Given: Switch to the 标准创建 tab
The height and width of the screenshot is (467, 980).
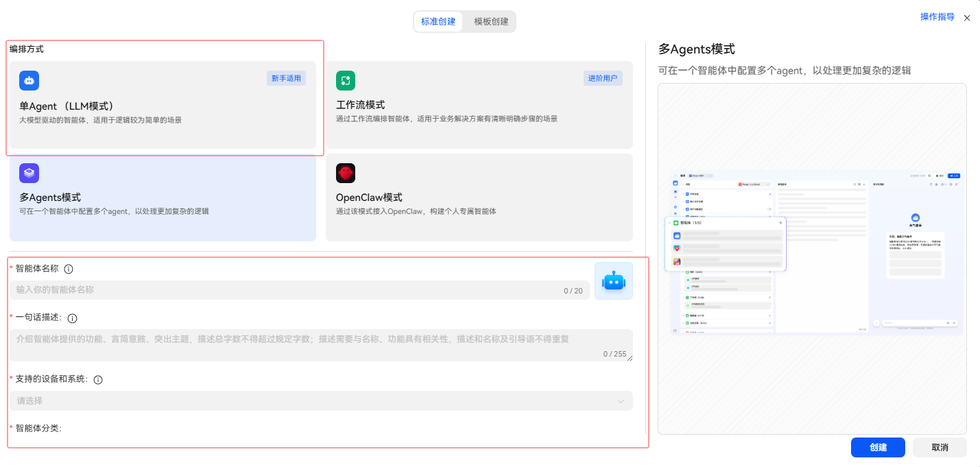Looking at the screenshot, I should click(x=438, y=21).
